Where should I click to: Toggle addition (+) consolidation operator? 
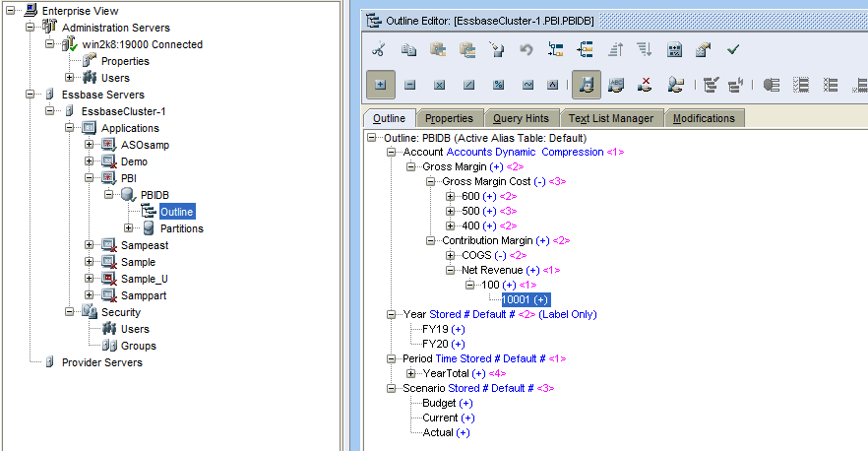tap(380, 85)
